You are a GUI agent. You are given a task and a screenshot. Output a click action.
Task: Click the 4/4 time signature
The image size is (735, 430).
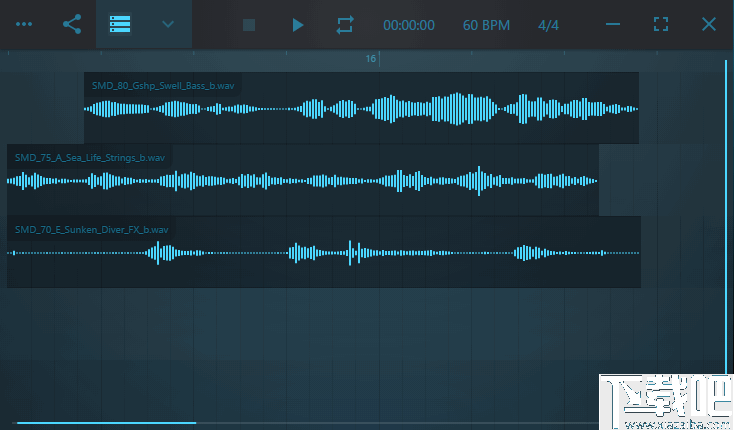tap(548, 25)
